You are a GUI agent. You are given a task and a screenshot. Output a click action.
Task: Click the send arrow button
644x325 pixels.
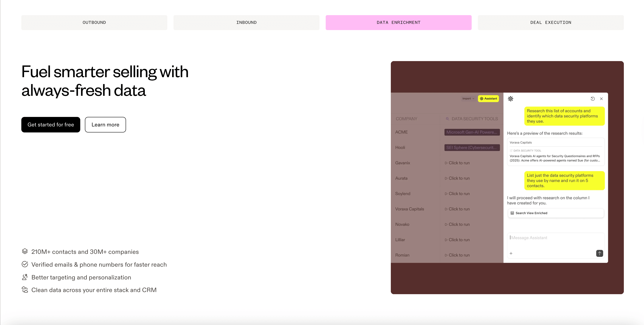[599, 253]
